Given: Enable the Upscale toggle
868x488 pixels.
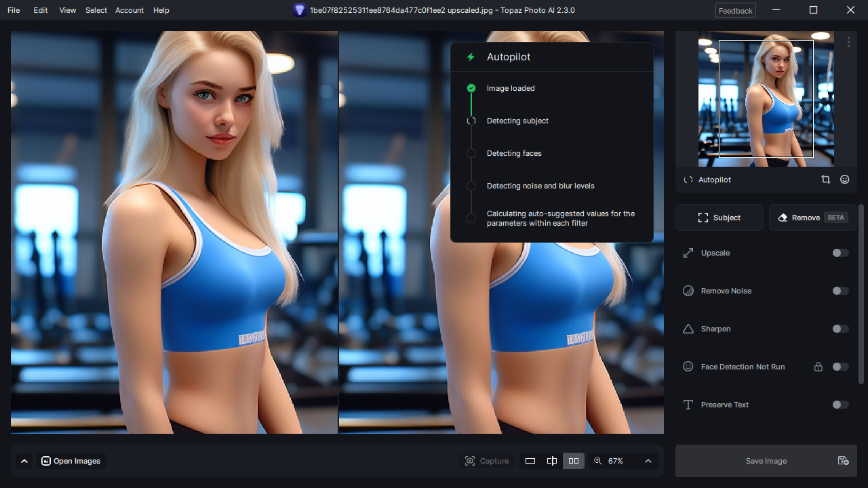Looking at the screenshot, I should click(840, 253).
